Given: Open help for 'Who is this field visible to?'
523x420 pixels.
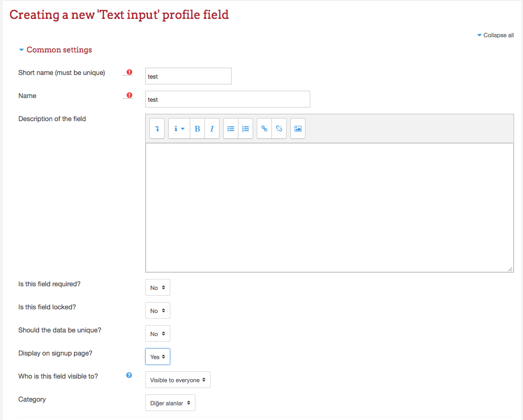Looking at the screenshot, I should pyautogui.click(x=129, y=375).
